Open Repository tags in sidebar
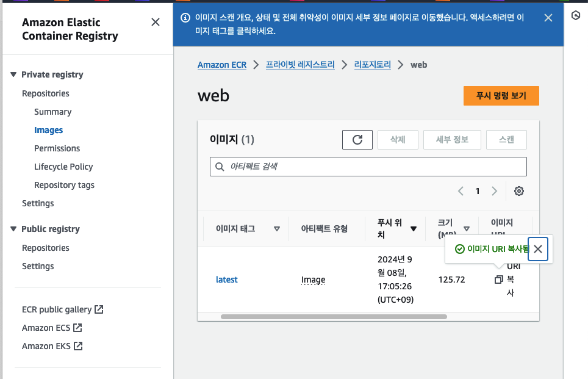The height and width of the screenshot is (379, 588). point(64,185)
